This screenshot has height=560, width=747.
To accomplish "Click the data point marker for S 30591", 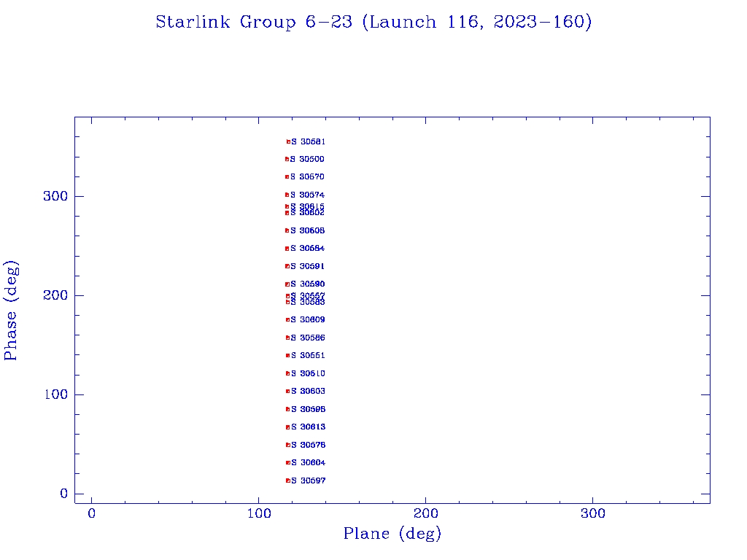I will coord(287,266).
